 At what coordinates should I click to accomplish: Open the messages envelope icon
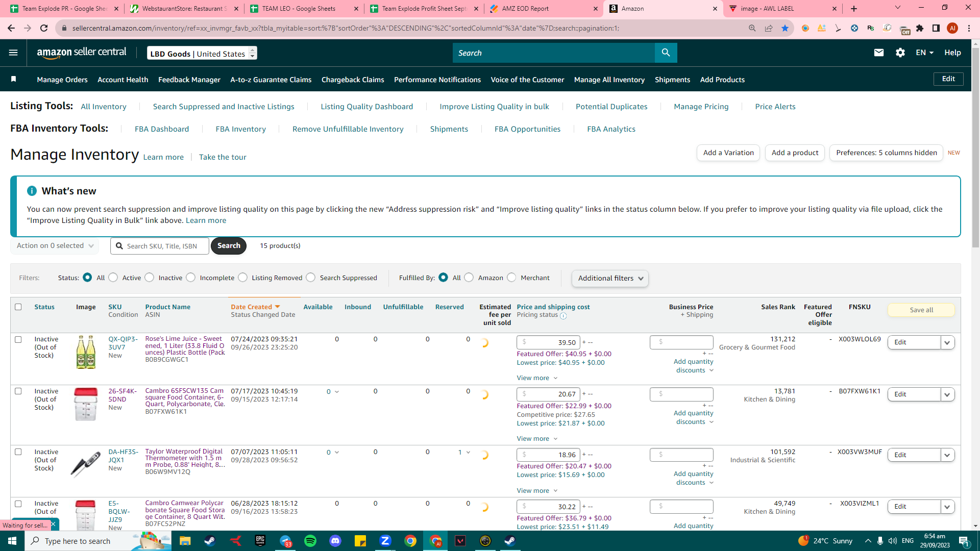[878, 53]
